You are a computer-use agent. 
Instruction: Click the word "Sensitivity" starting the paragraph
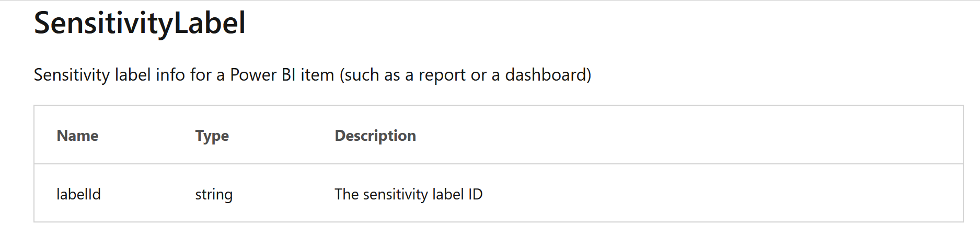pyautogui.click(x=72, y=75)
